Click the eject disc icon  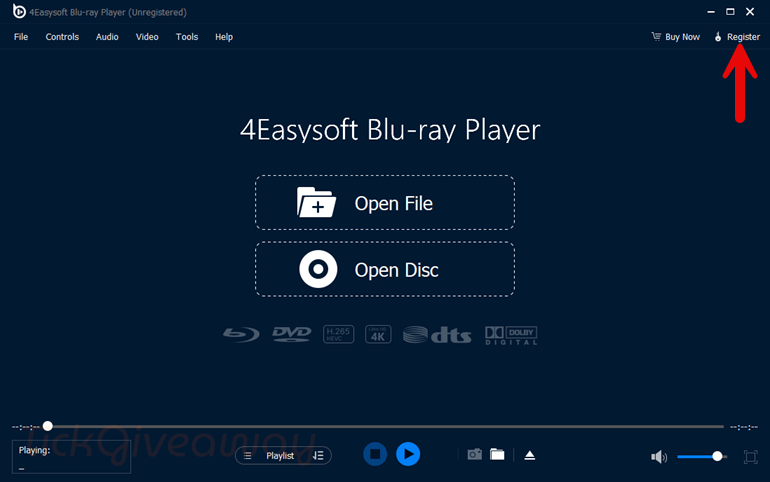tap(529, 455)
